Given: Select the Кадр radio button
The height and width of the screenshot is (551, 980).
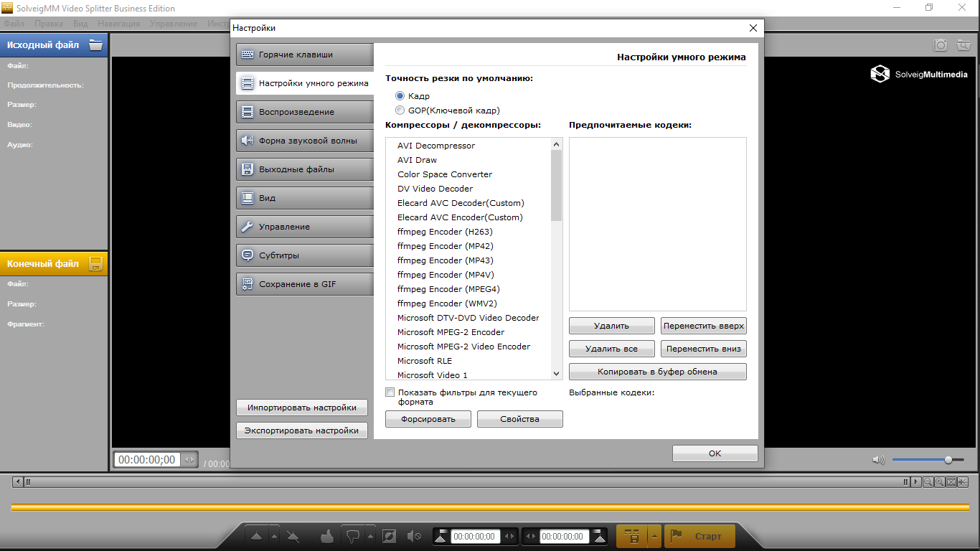Looking at the screenshot, I should 400,95.
